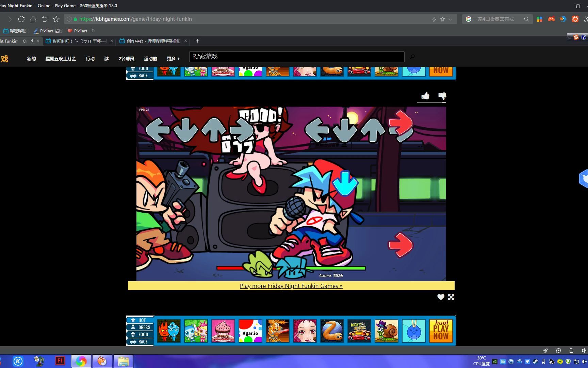Open the 新的 menu item
The width and height of the screenshot is (588, 368).
[x=31, y=59]
